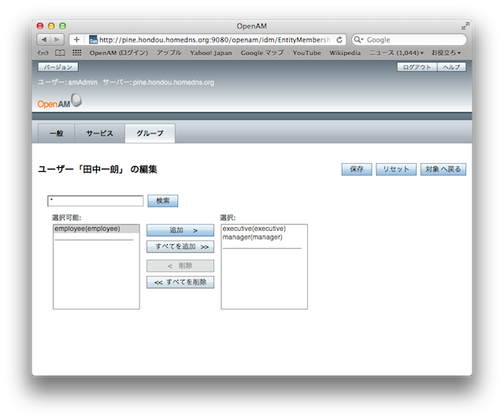Open the Reading List glasses icon
Viewport: 504px width, 420px height.
click(x=44, y=53)
